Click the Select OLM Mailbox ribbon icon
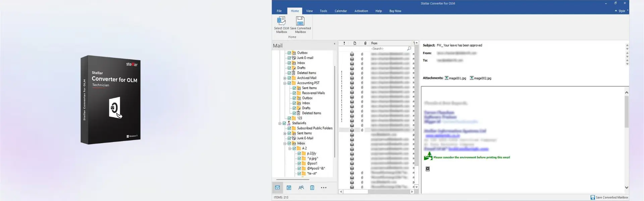This screenshot has height=201, width=644. [281, 21]
